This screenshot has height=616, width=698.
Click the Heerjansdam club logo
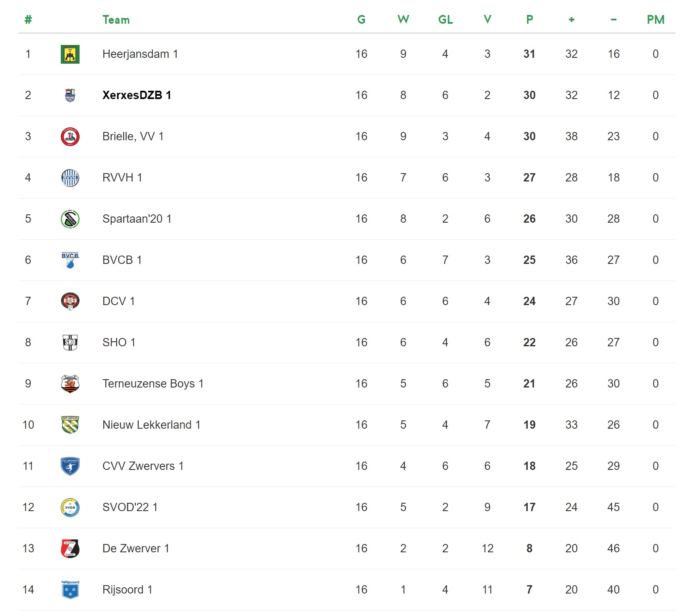[x=70, y=54]
